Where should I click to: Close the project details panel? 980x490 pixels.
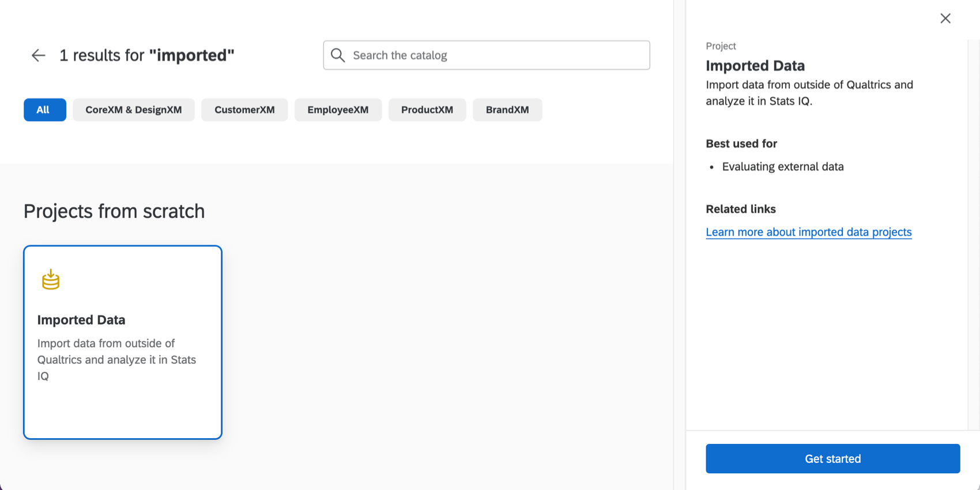[945, 18]
